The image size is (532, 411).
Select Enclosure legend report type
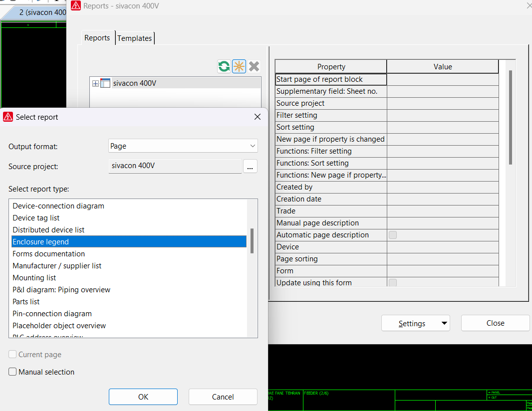coord(129,241)
